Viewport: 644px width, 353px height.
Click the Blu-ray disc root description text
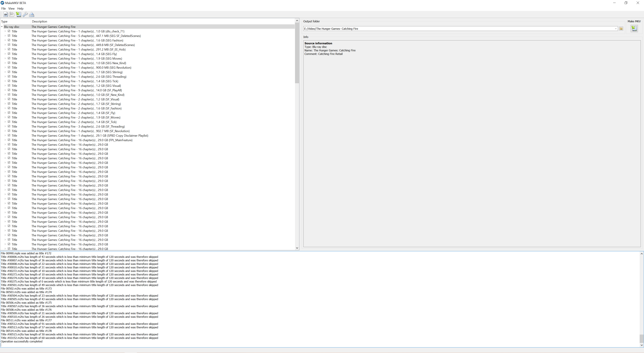coord(53,27)
